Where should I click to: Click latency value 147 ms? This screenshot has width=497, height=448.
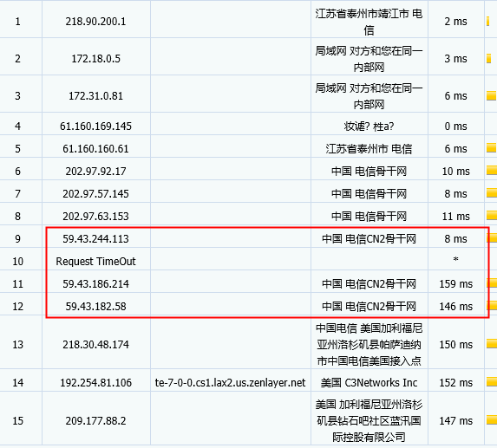(455, 421)
